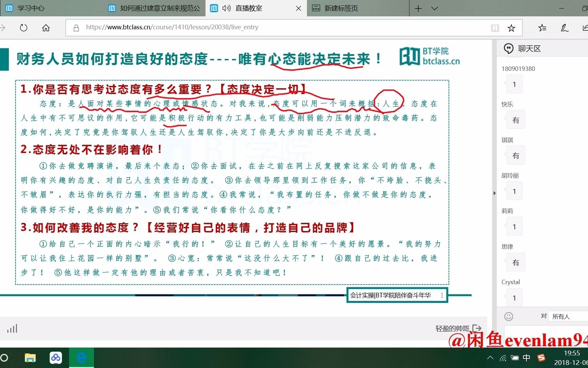The height and width of the screenshot is (368, 588).
Task: Select the 思律 username in chat
Action: click(507, 247)
